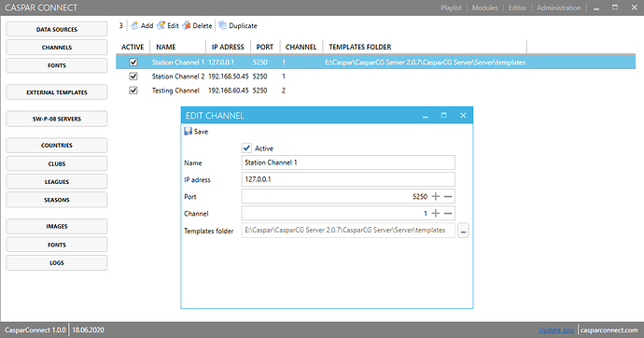
Task: Open Images section
Action: pyautogui.click(x=57, y=226)
